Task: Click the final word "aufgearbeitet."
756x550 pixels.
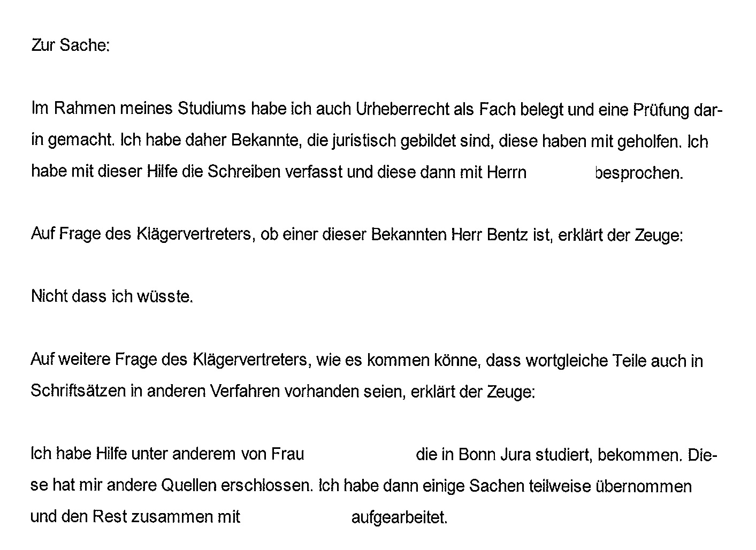Action: (399, 518)
